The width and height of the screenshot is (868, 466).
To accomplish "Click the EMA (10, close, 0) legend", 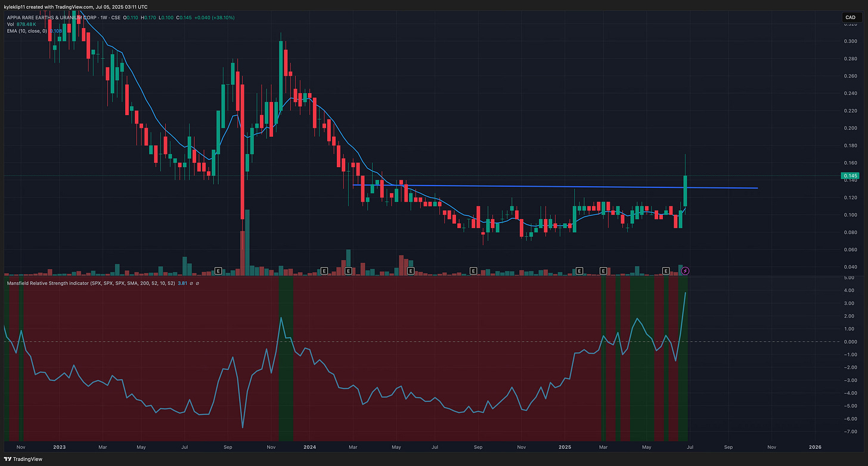I will click(x=26, y=30).
